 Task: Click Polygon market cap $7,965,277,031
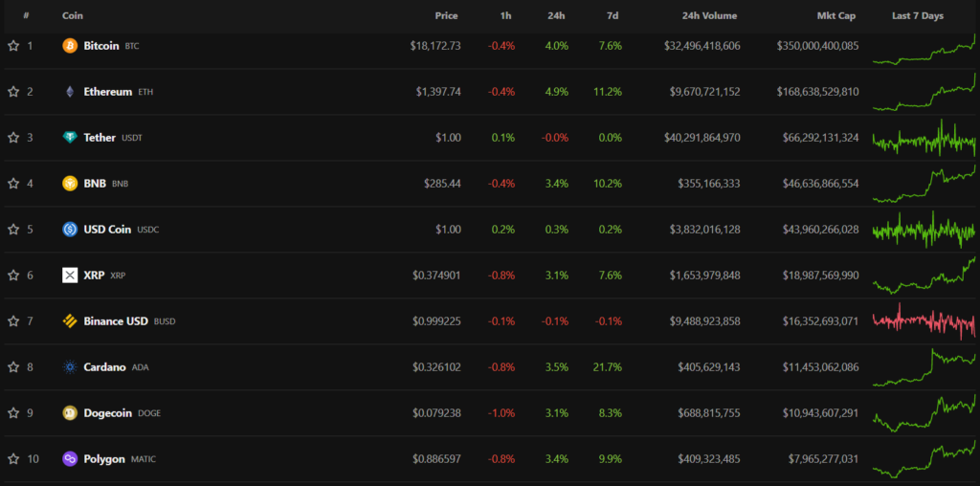(x=824, y=459)
